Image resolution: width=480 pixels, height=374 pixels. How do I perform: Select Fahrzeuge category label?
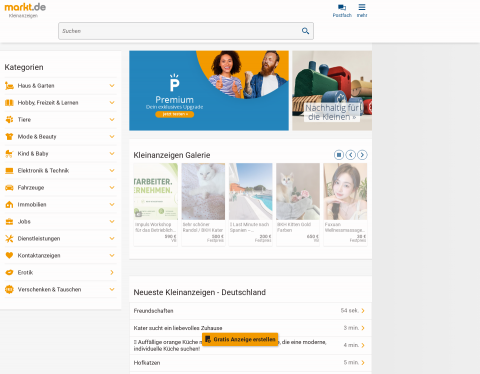pos(31,188)
